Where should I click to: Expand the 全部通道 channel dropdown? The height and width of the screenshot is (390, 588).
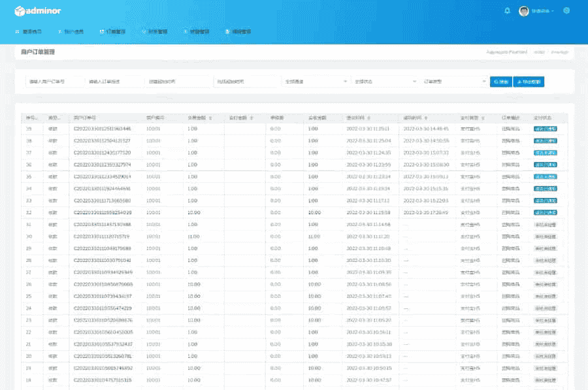[316, 82]
